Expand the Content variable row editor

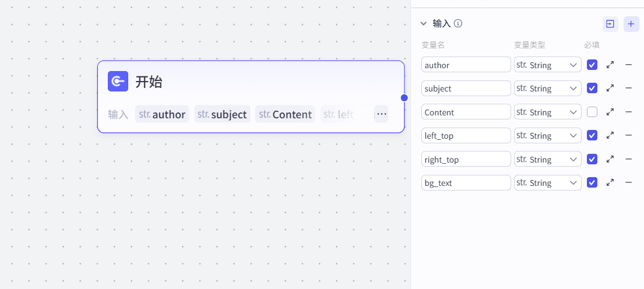coord(610,112)
